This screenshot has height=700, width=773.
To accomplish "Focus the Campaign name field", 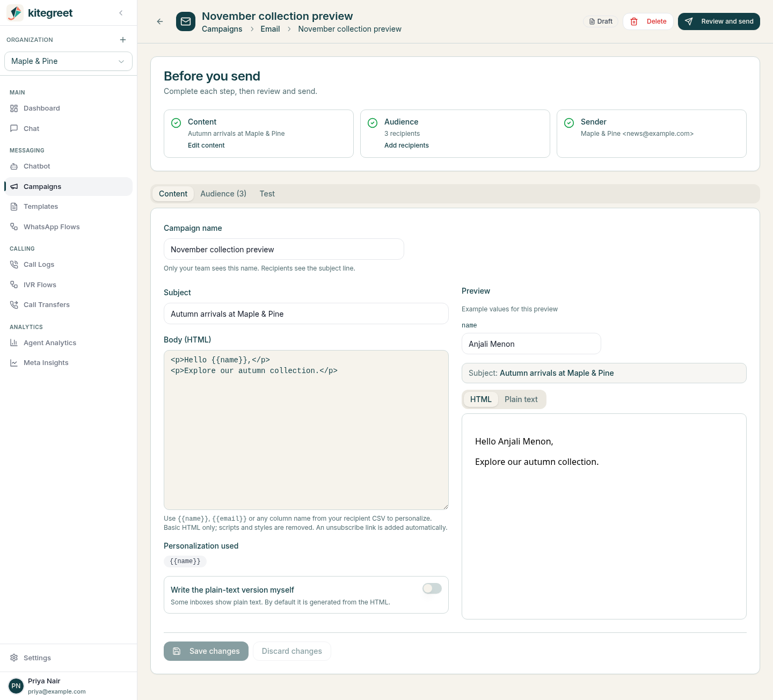I will (x=284, y=249).
